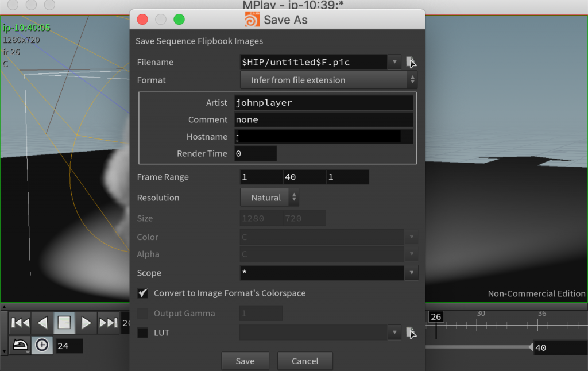Image resolution: width=588 pixels, height=371 pixels.
Task: Open the Resolution dropdown set to Natural
Action: (269, 197)
